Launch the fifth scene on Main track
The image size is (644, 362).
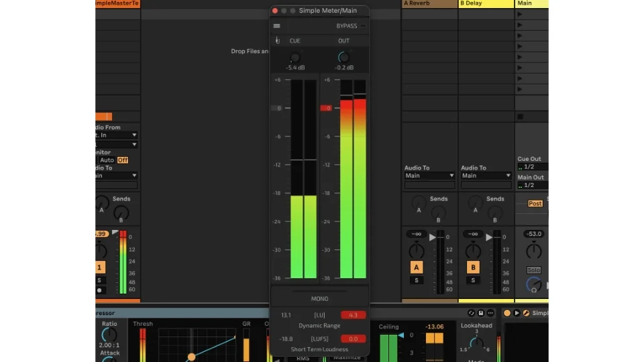tap(520, 57)
